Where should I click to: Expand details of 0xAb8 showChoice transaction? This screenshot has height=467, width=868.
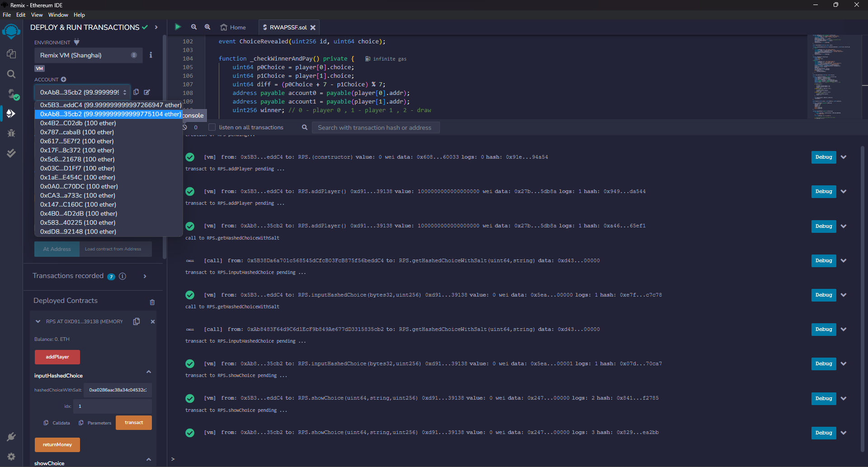(x=844, y=433)
